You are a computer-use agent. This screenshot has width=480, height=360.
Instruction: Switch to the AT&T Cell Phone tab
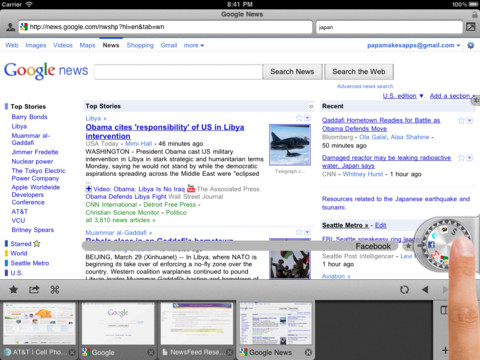pos(39,330)
